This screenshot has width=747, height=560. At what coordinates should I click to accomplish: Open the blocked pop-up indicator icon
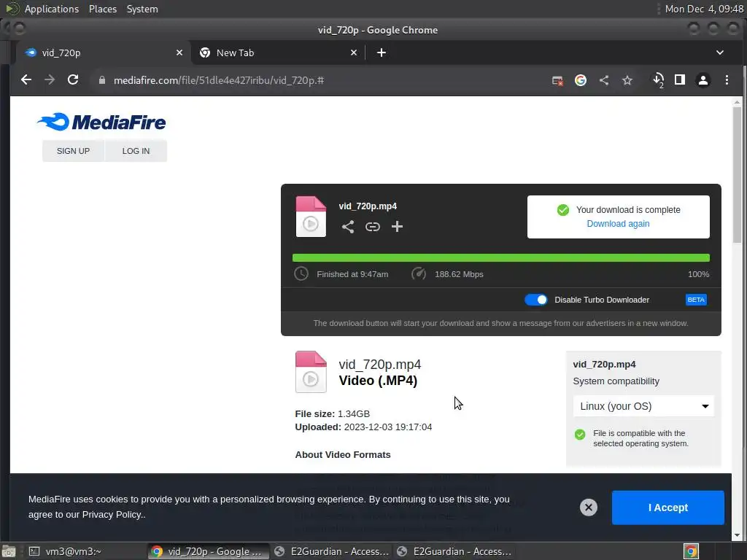click(x=557, y=80)
